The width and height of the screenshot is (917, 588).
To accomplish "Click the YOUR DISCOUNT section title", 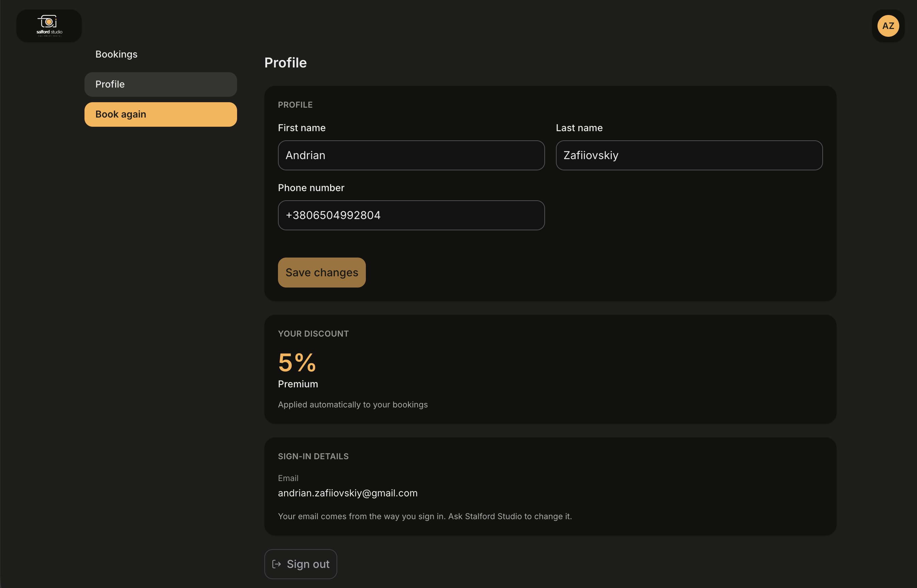I will (x=313, y=334).
